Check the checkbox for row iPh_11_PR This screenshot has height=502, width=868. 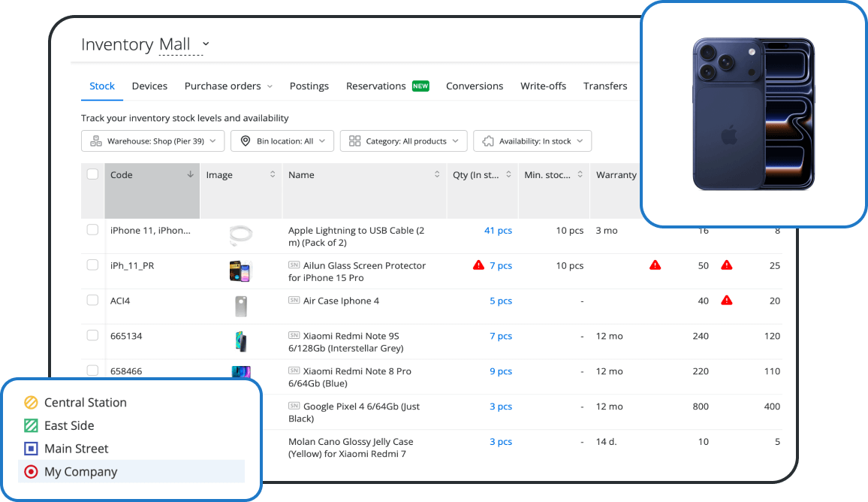coord(92,265)
